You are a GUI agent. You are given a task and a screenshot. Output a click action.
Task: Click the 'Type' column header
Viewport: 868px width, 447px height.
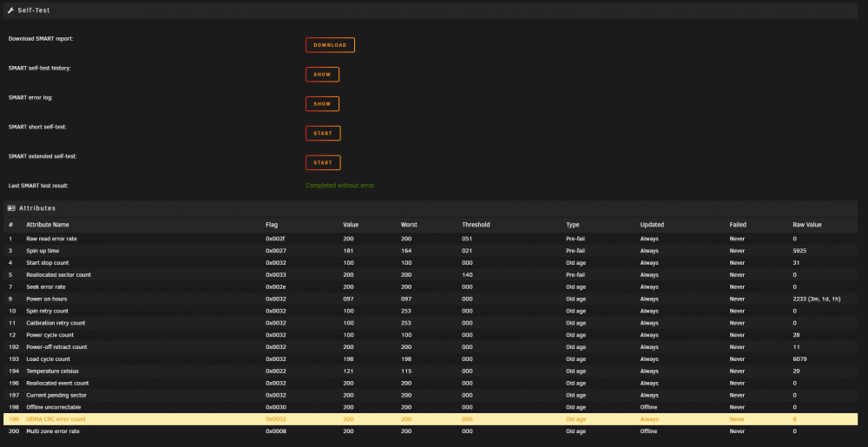pos(572,225)
